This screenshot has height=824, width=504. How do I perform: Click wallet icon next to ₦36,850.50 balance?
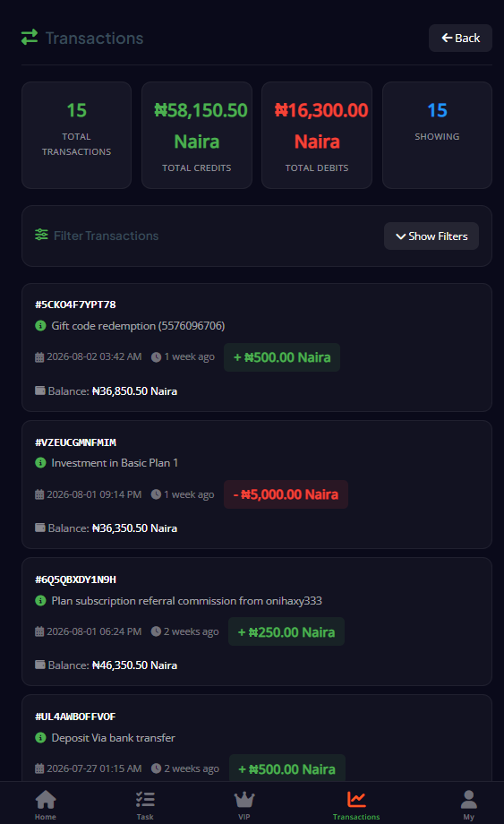click(40, 391)
